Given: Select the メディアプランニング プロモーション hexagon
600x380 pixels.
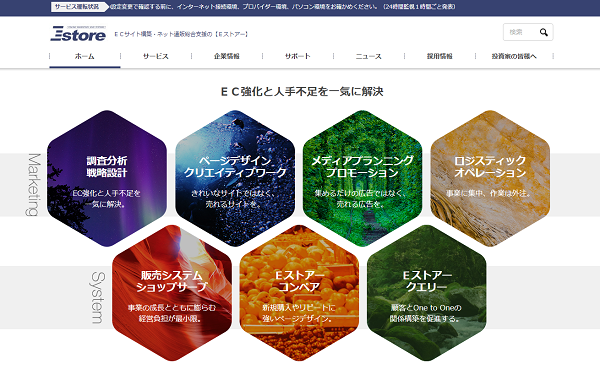Looking at the screenshot, I should pos(362,178).
